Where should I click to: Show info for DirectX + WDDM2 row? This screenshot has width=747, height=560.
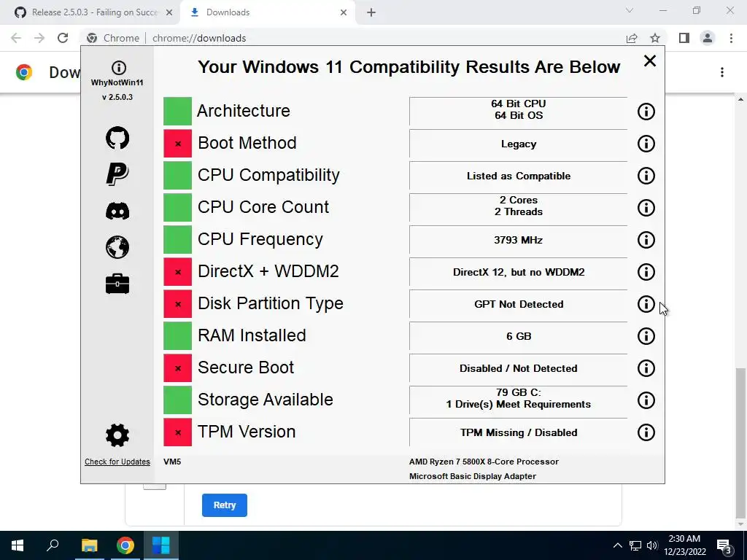coord(646,272)
